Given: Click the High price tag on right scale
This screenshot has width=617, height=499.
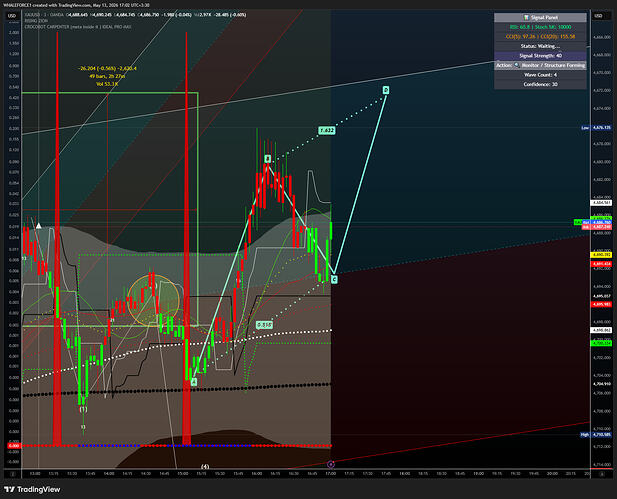Looking at the screenshot, I should click(x=597, y=434).
